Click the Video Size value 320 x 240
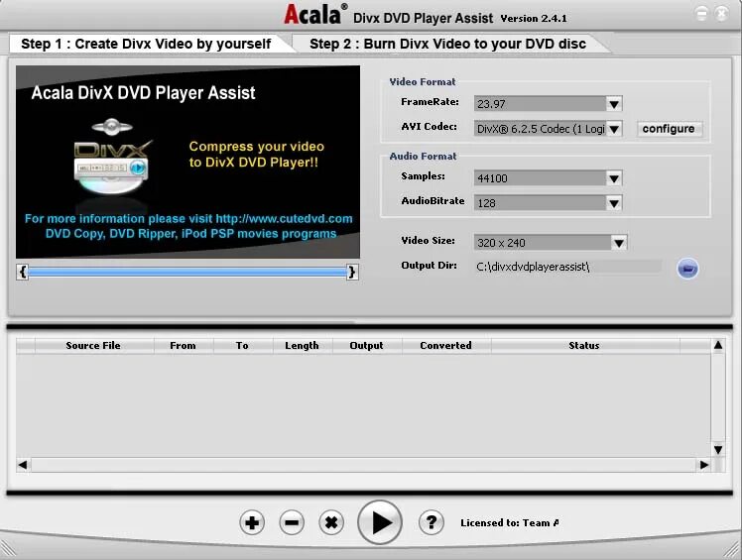This screenshot has width=742, height=560. 501,243
